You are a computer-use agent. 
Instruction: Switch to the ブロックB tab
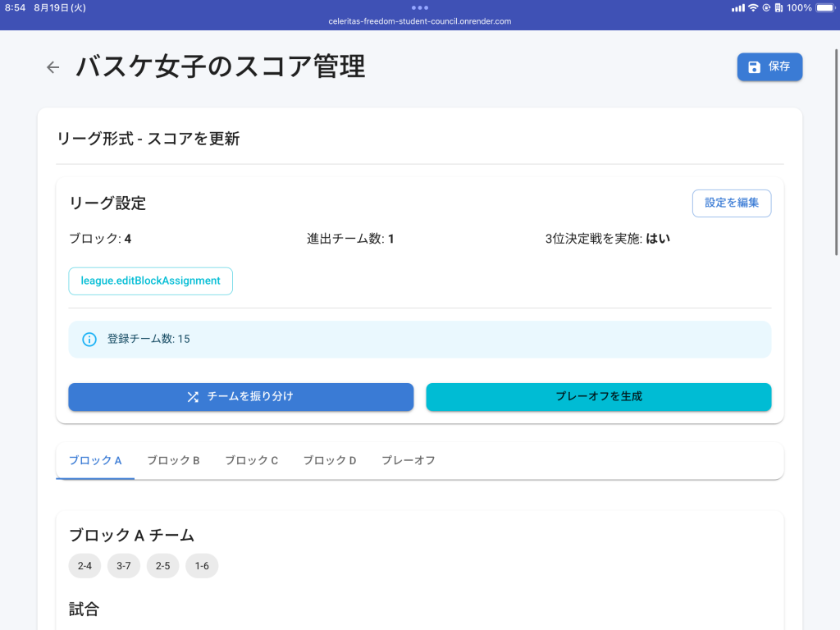172,460
